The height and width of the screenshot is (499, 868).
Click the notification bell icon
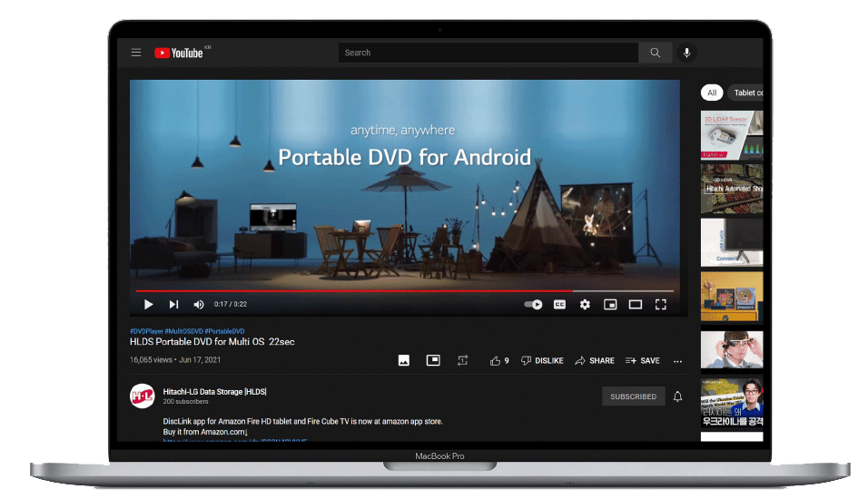(x=677, y=396)
